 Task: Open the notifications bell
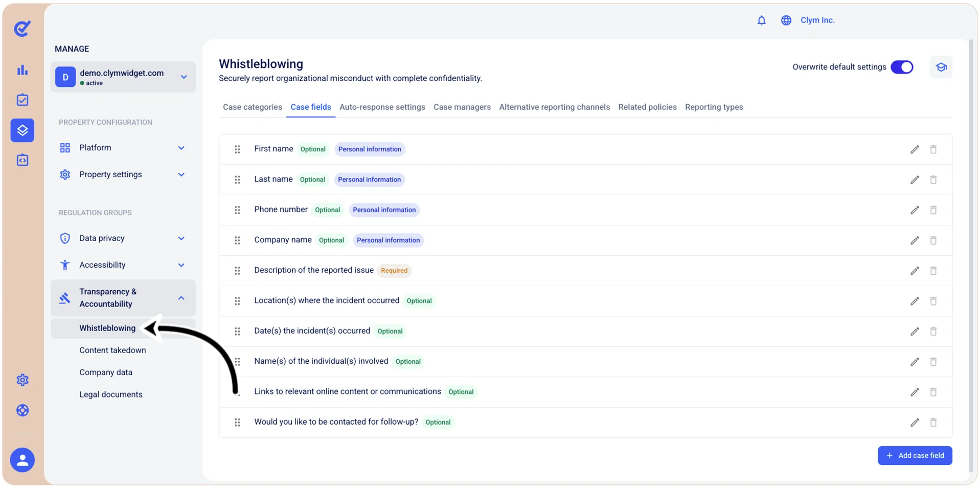(x=761, y=20)
